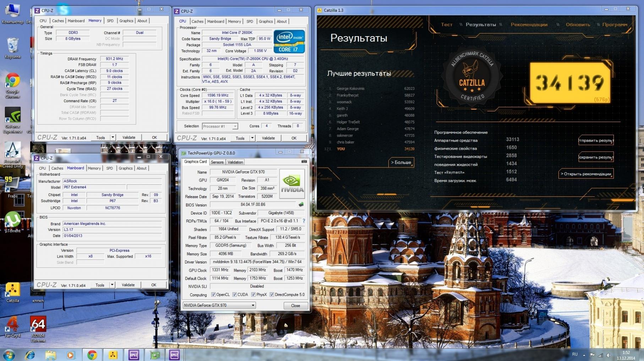The width and height of the screenshot is (644, 361).
Task: Open About tab in CPU-Z CPU window
Action: 282,22
